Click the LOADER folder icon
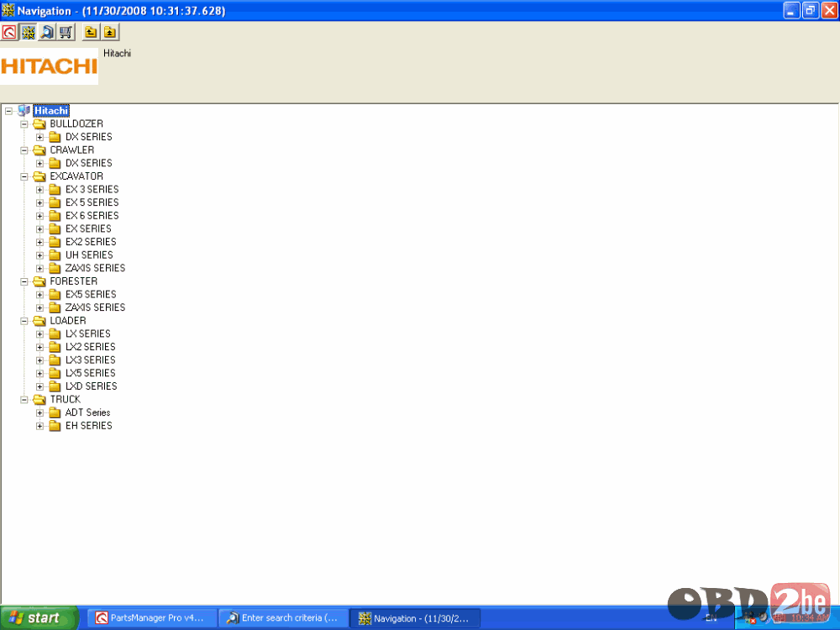 [39, 321]
